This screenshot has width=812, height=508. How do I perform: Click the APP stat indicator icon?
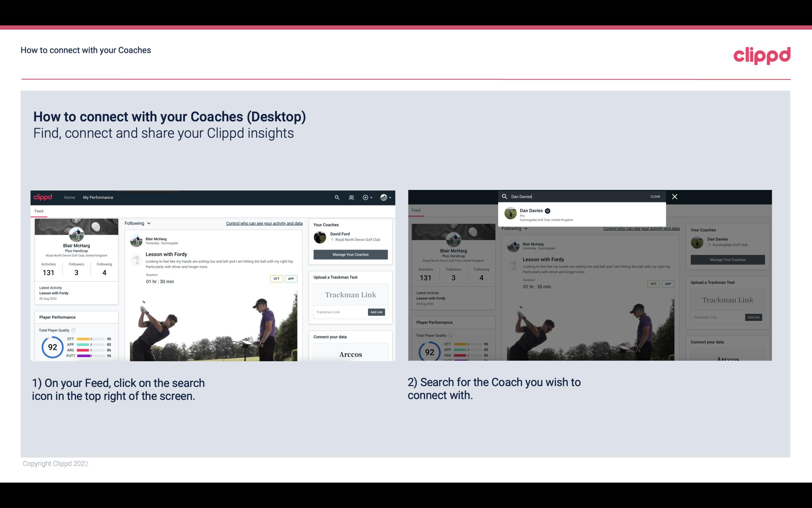point(88,345)
